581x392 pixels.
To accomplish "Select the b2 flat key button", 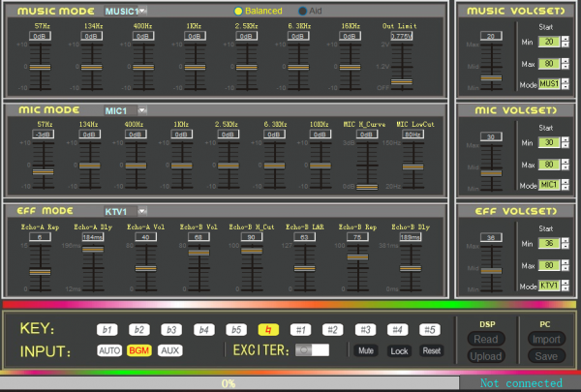I will [x=141, y=329].
